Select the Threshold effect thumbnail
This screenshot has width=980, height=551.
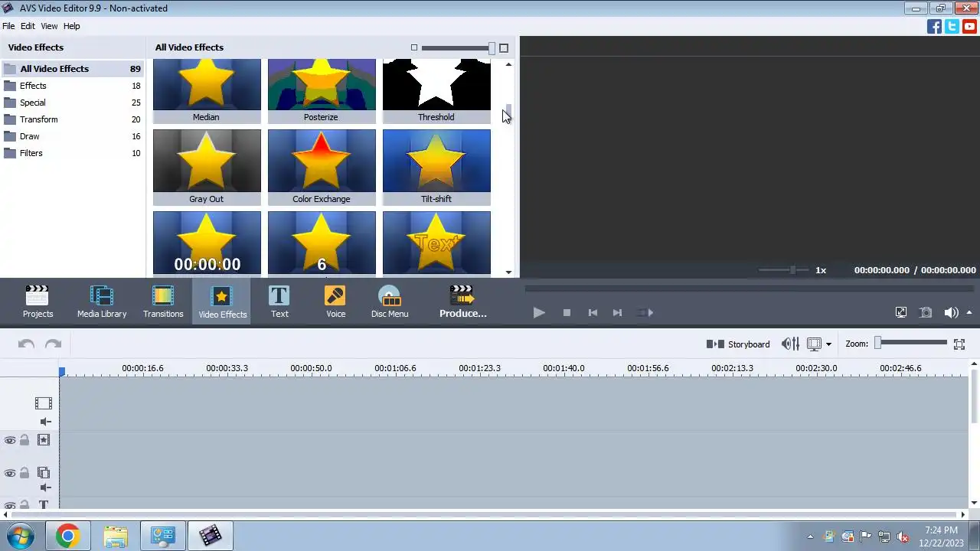436,91
